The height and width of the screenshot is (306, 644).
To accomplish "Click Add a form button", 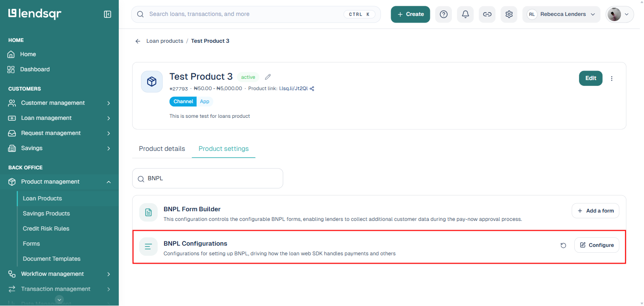I will point(595,211).
